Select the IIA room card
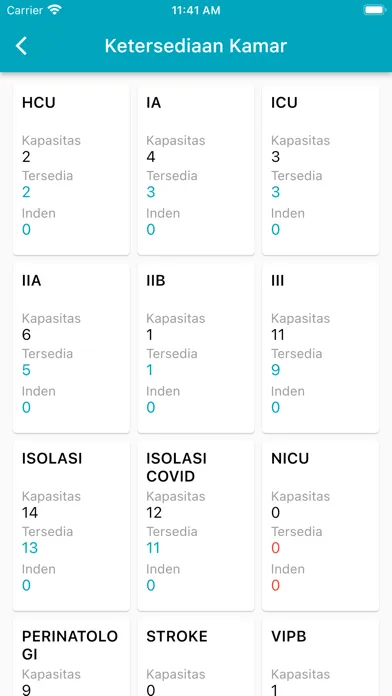Viewport: 392px width, 696px height. point(71,348)
